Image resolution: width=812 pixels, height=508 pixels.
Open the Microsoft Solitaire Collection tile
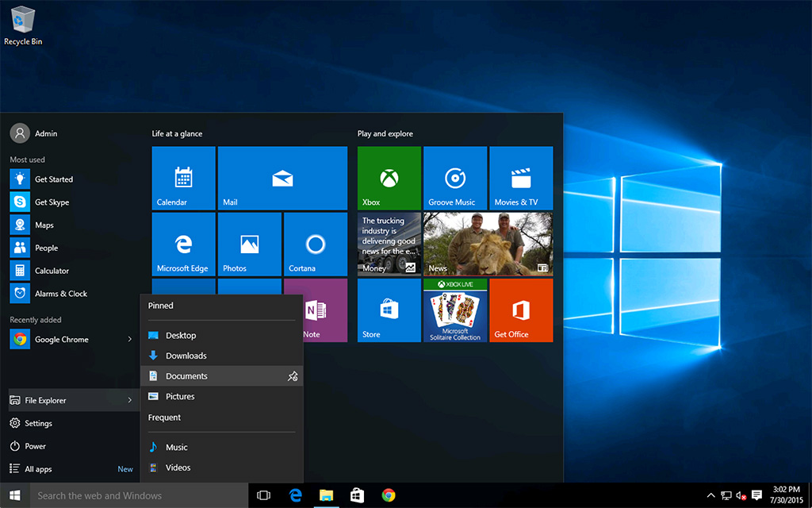tap(455, 310)
